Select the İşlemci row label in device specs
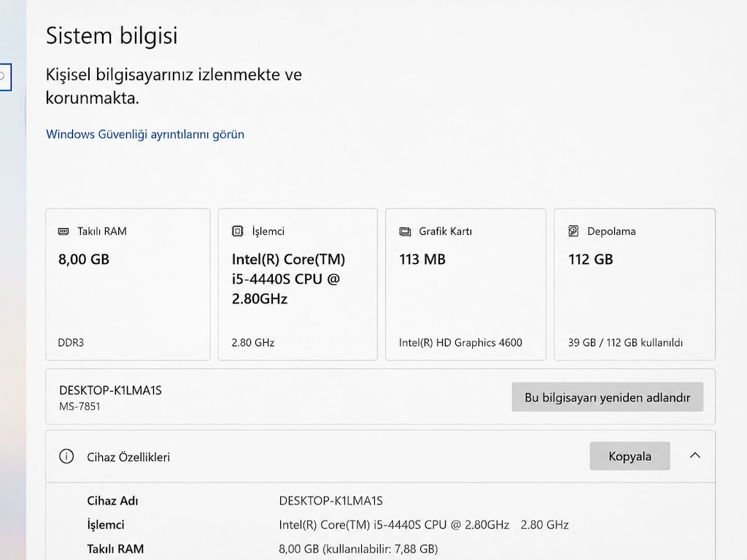 106,525
